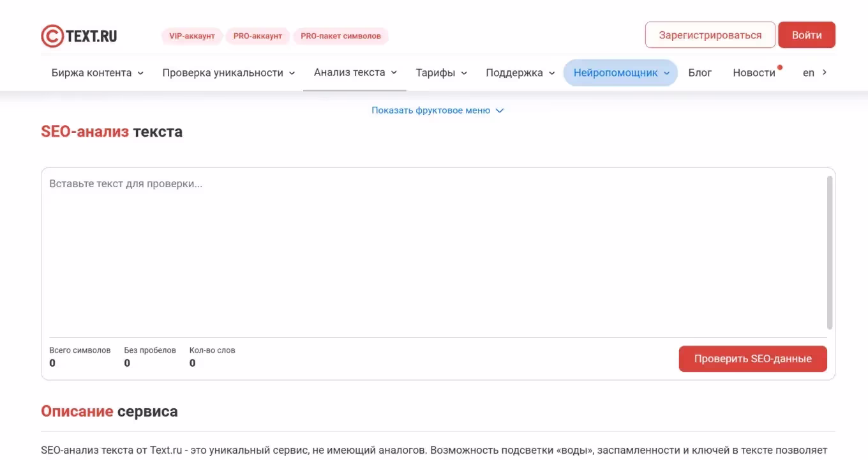Expand the Поддержка menu

[x=520, y=73]
